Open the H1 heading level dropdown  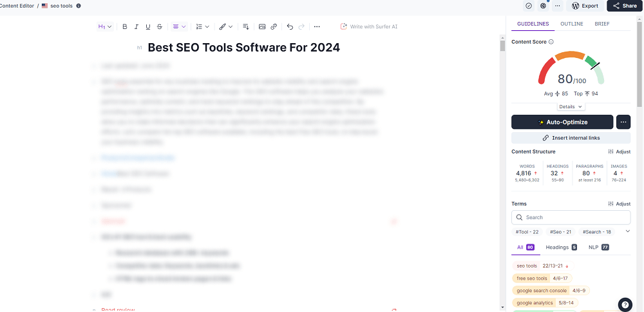[x=105, y=26]
